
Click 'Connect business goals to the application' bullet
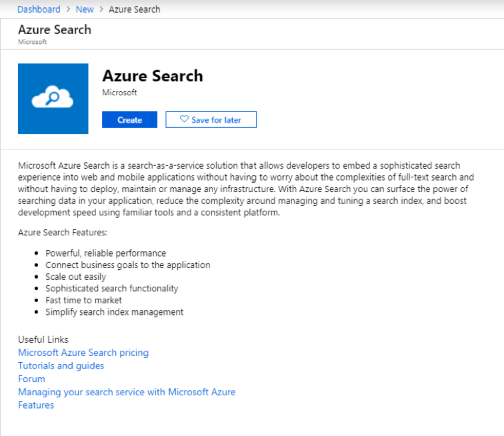click(128, 265)
